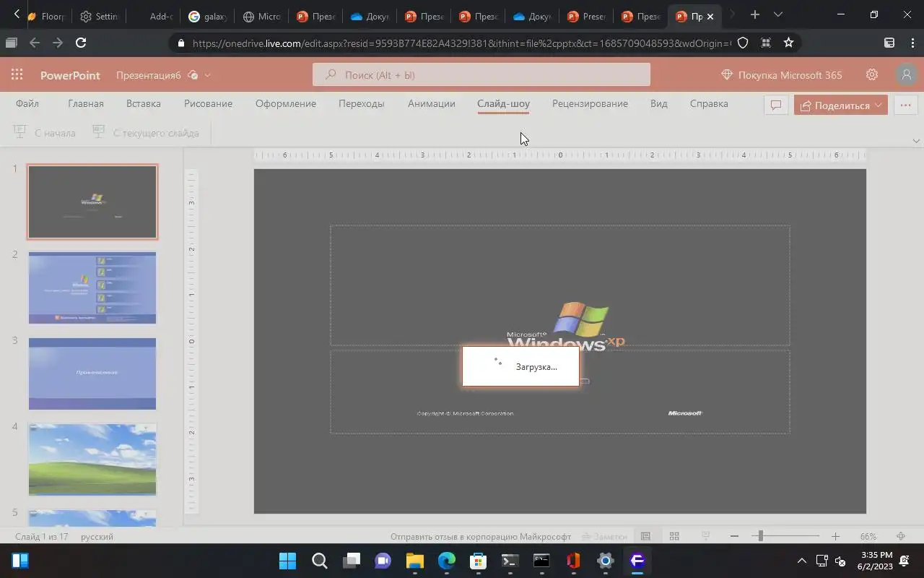Switch to the Рецензирование tab
The height and width of the screenshot is (578, 924).
(x=590, y=103)
